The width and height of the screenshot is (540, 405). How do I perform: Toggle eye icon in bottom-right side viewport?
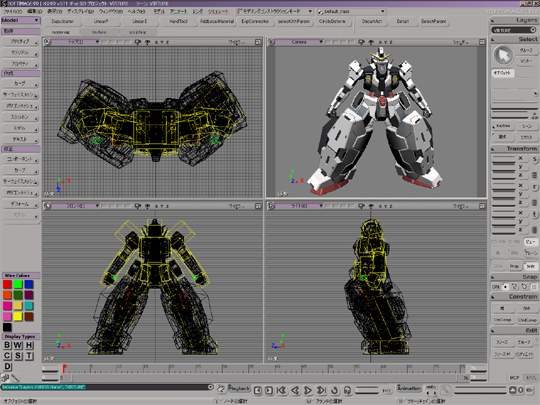point(371,206)
